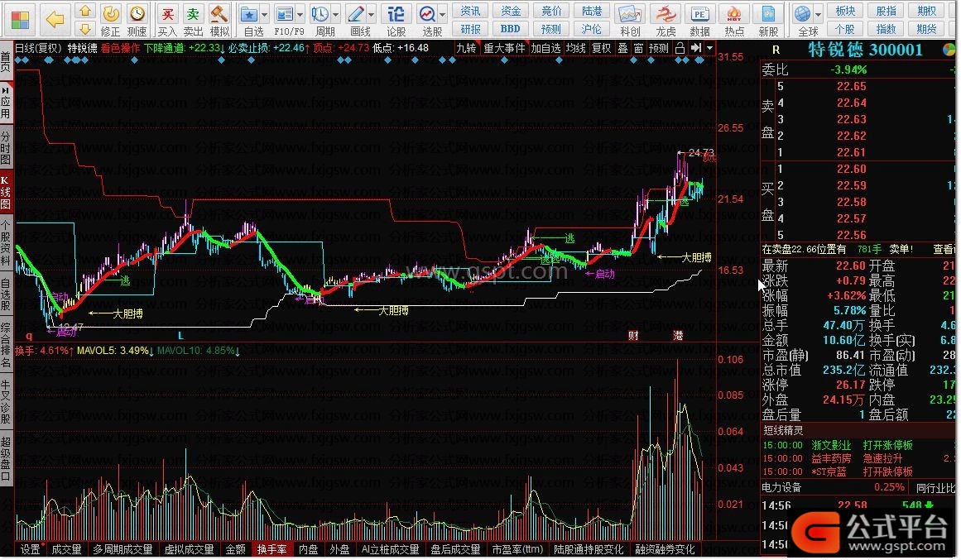The image size is (961, 560).
Task: Click the 益丰药房 alert entry
Action: pyautogui.click(x=831, y=458)
